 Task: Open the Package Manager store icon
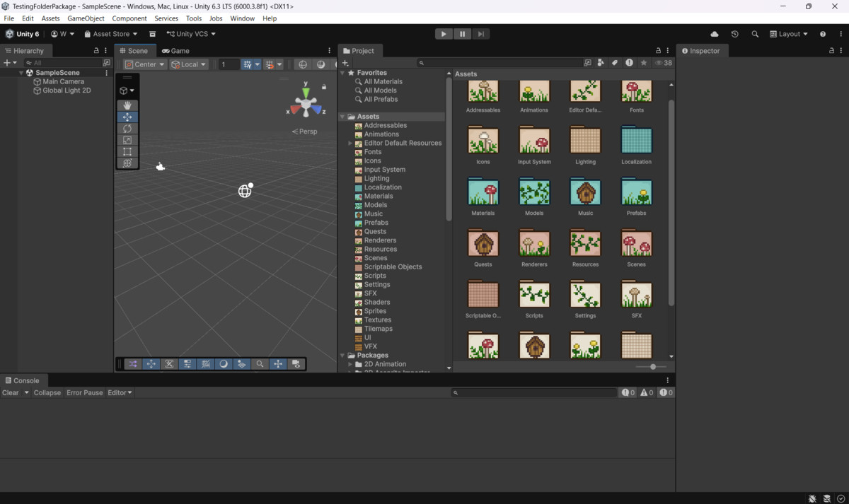(152, 34)
